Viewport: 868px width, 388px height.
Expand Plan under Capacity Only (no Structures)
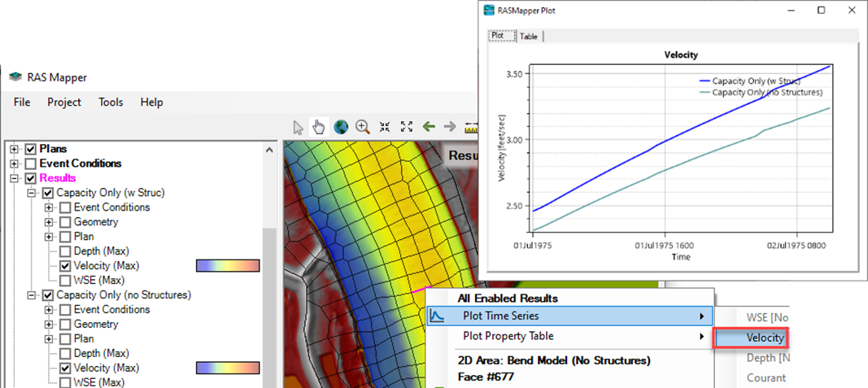tap(50, 338)
